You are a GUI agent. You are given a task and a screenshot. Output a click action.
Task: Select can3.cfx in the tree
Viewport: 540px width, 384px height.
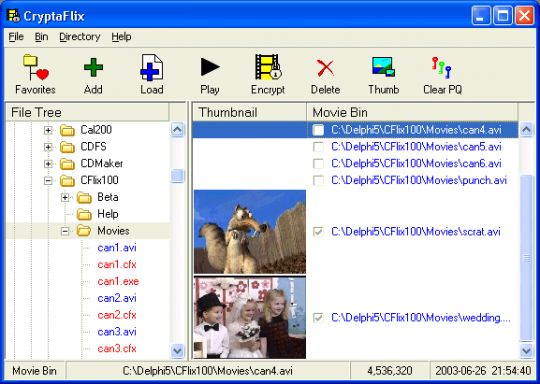tap(117, 349)
